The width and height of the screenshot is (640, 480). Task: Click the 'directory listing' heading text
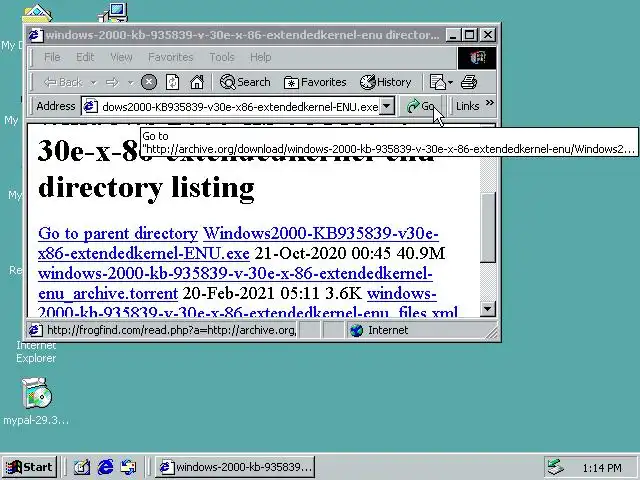[x=146, y=188]
